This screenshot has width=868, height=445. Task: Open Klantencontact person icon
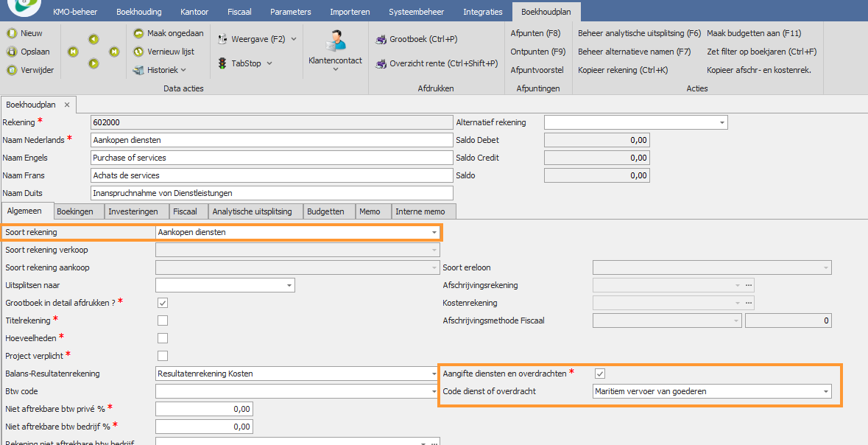point(335,41)
